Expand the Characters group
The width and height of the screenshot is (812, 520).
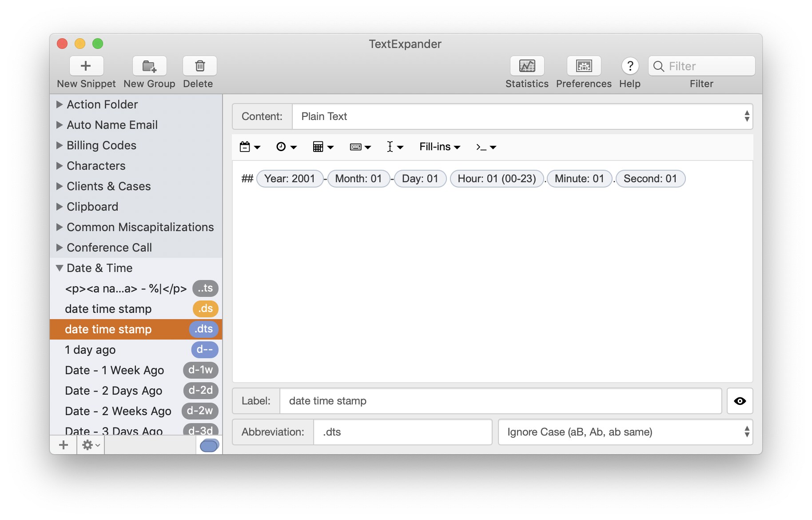click(x=60, y=166)
